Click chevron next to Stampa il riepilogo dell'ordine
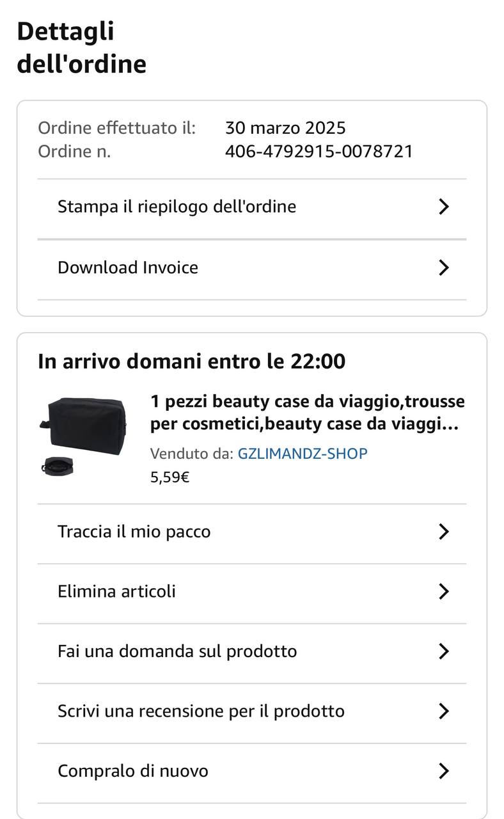The width and height of the screenshot is (504, 819). tap(444, 207)
